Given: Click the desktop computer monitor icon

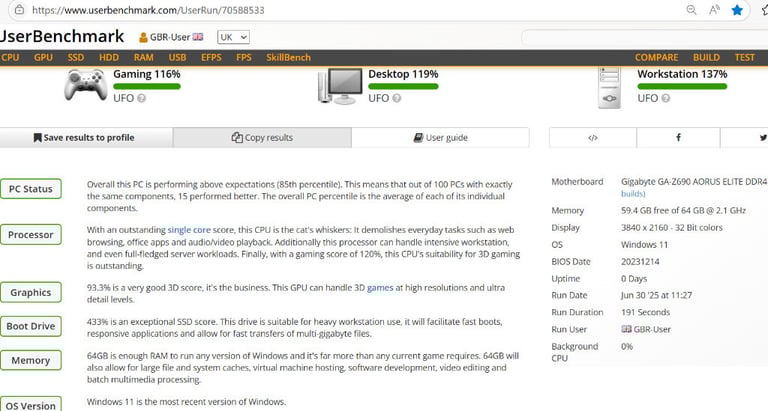Looking at the screenshot, I should (340, 86).
